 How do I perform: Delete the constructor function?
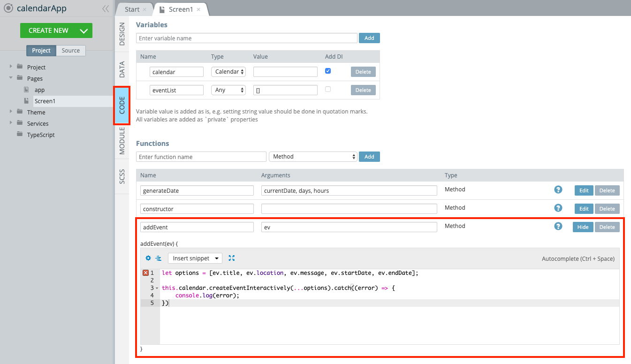(607, 209)
